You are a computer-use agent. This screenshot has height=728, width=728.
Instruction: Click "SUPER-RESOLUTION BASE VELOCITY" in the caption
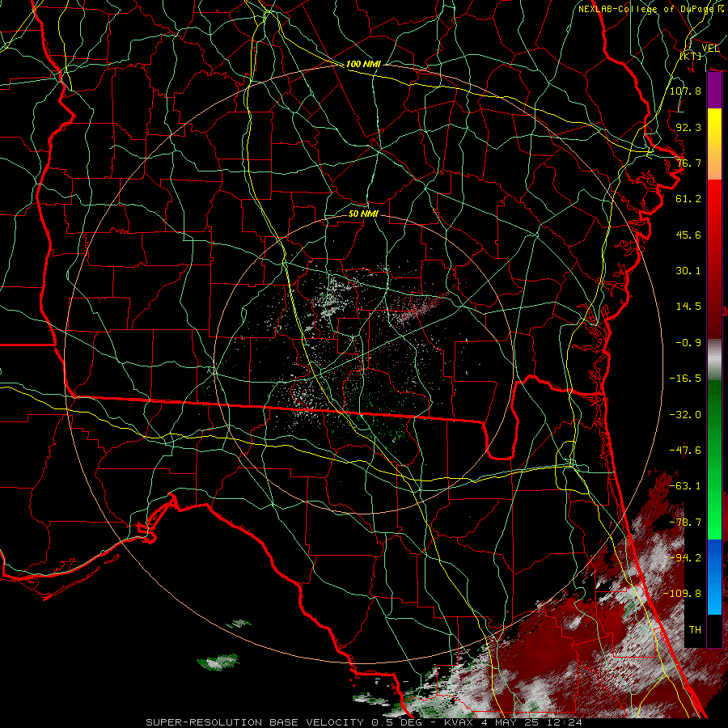255,722
